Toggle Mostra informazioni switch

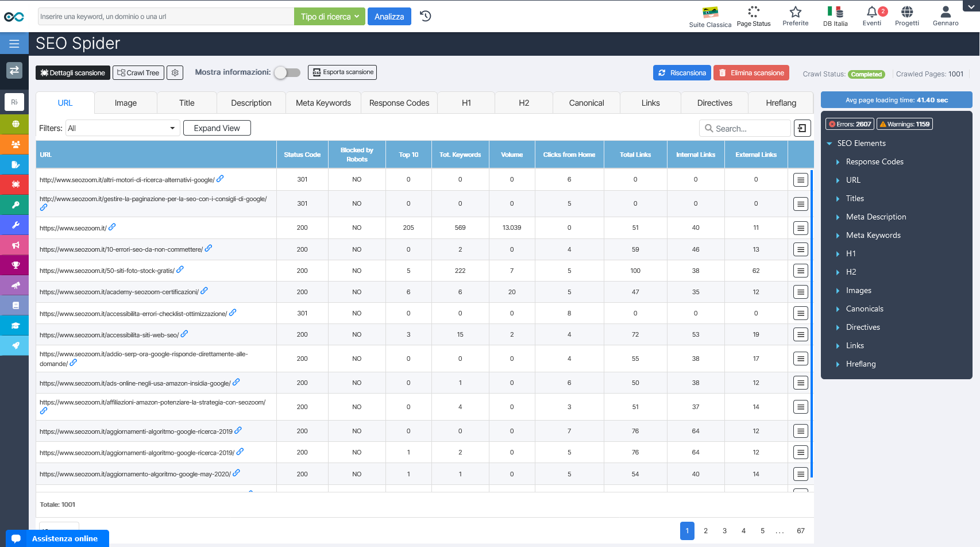tap(287, 72)
